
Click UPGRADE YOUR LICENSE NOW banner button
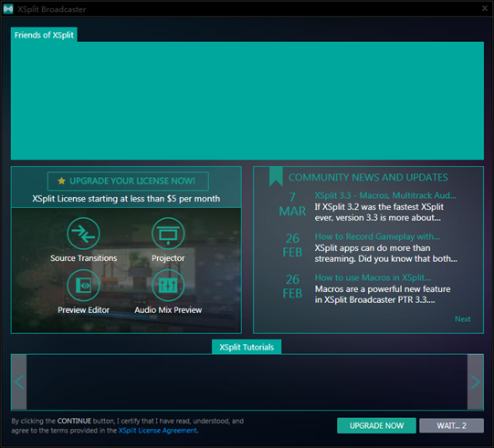(128, 181)
